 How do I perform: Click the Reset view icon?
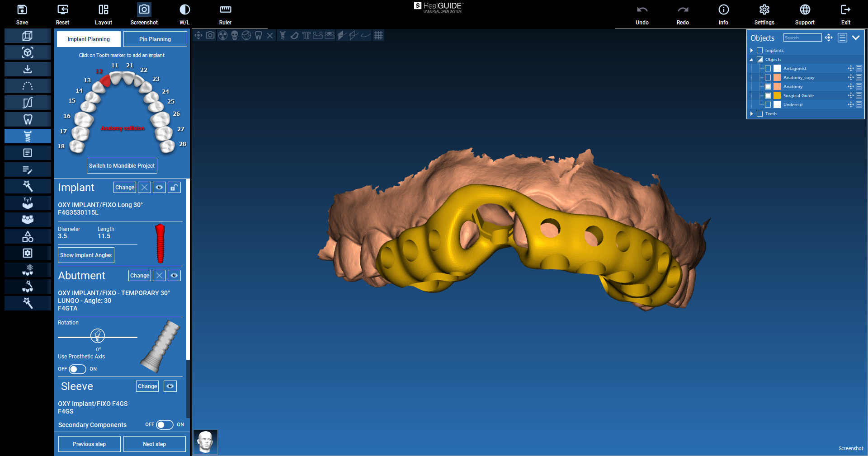coord(63,9)
